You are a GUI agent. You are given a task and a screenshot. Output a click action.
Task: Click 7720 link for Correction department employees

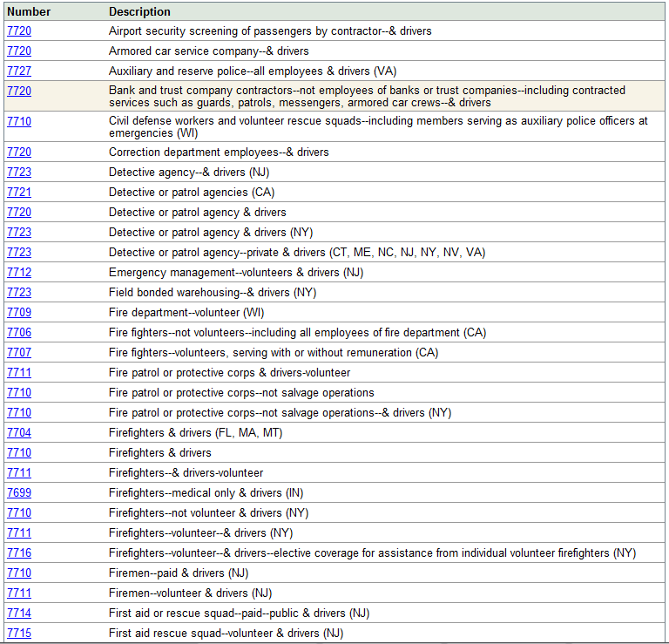pos(19,152)
